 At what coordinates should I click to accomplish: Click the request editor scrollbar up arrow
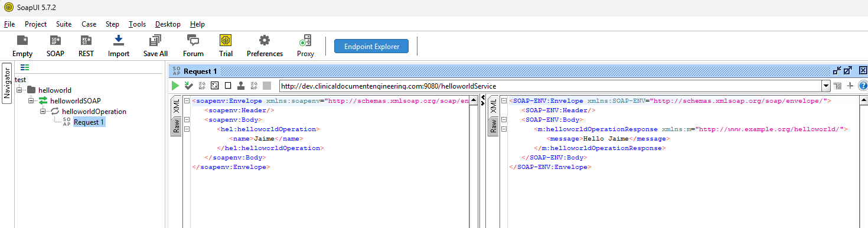tap(474, 101)
